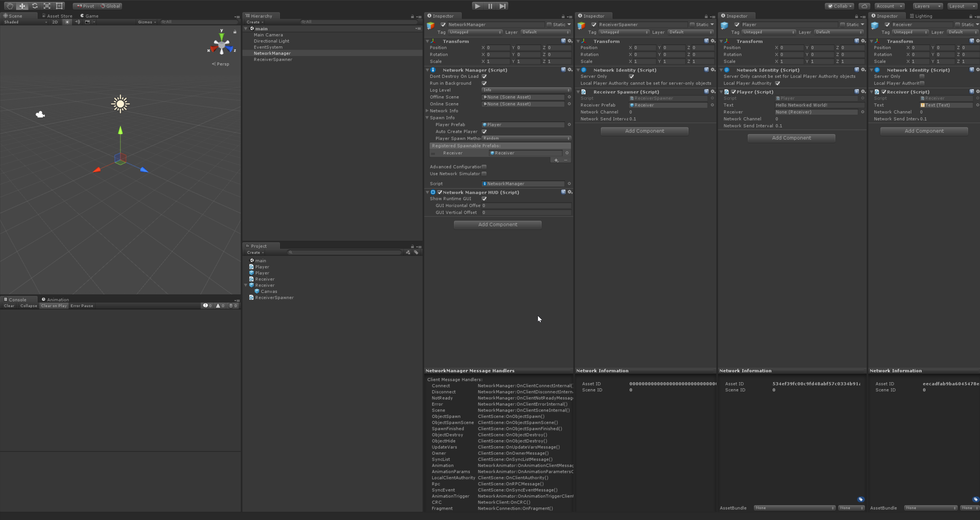This screenshot has height=520, width=980.
Task: Toggle scene view audio
Action: coord(78,22)
